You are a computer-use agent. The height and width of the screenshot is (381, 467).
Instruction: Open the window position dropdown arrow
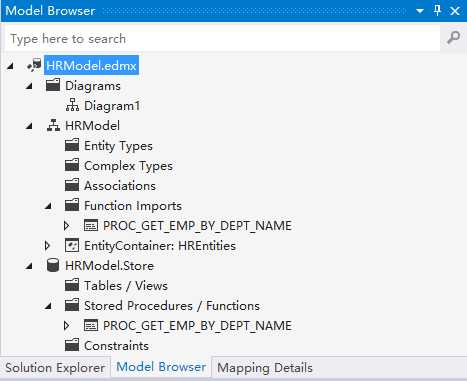point(420,11)
